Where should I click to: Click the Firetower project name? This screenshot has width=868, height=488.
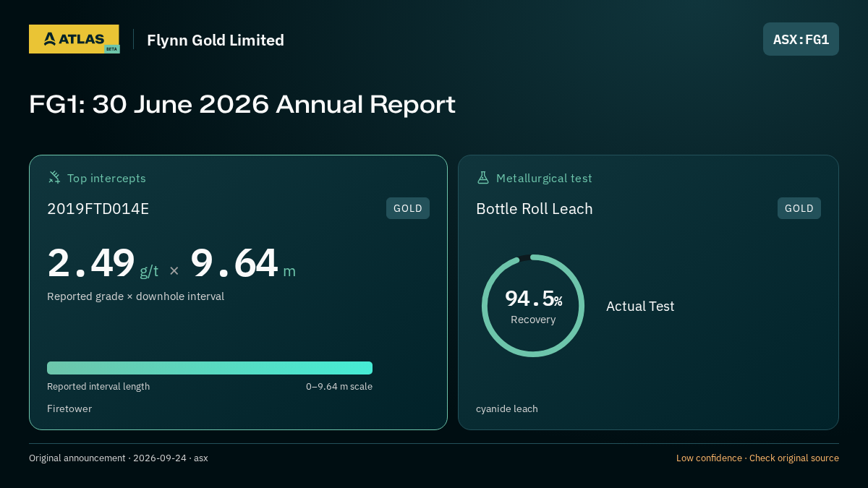point(69,409)
